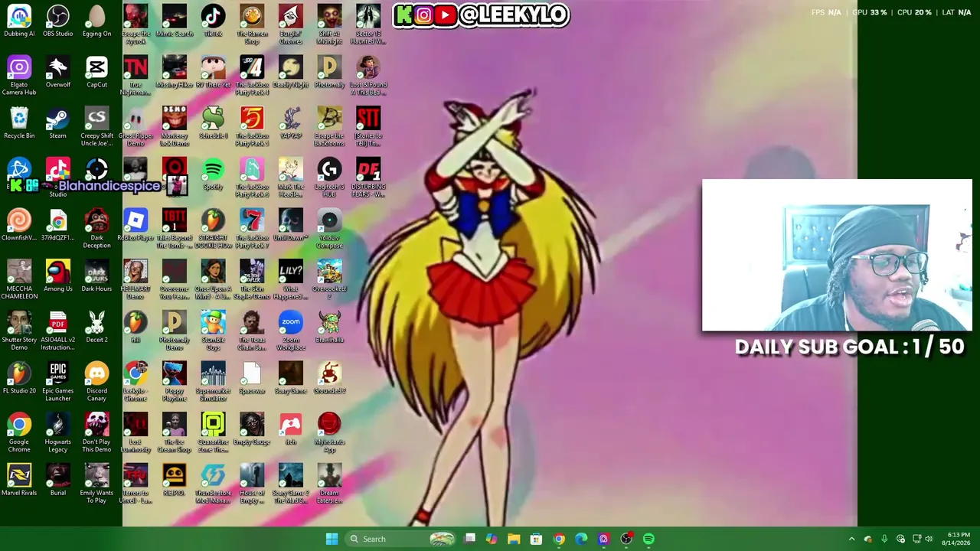Open the Recycle Bin
The height and width of the screenshot is (551, 980).
click(x=19, y=123)
